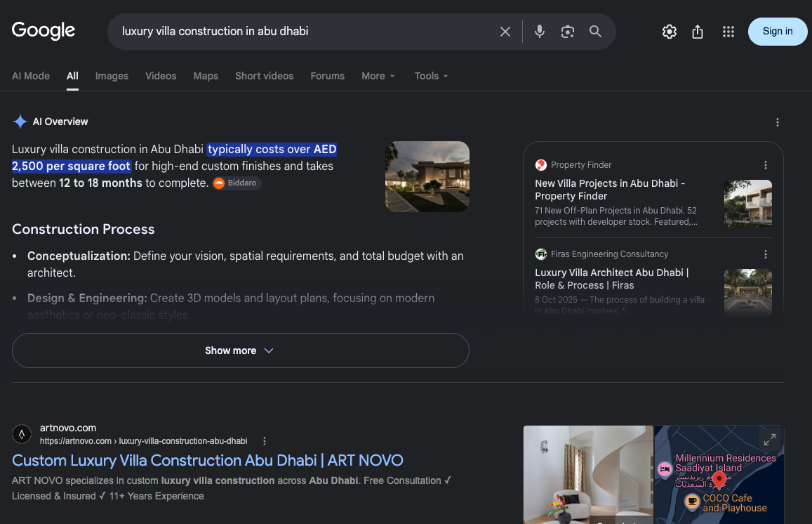812x524 pixels.
Task: Open Custom Luxury Villa Construction ART NOVO link
Action: tap(207, 460)
